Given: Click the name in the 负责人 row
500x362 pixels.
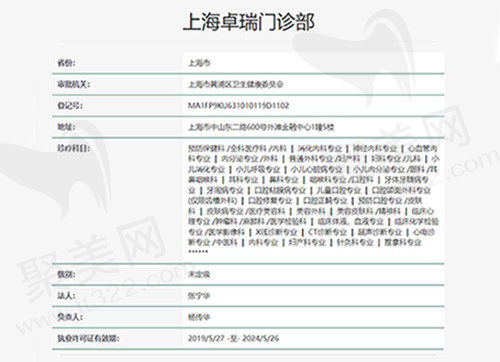Looking at the screenshot, I should [199, 317].
